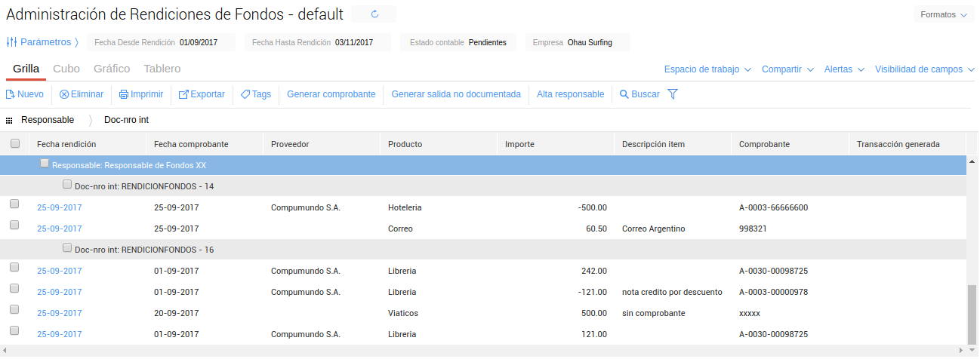Viewport: 980px width, 359px height.
Task: Click the A-0003-00000978 comprobante cell
Action: point(774,292)
